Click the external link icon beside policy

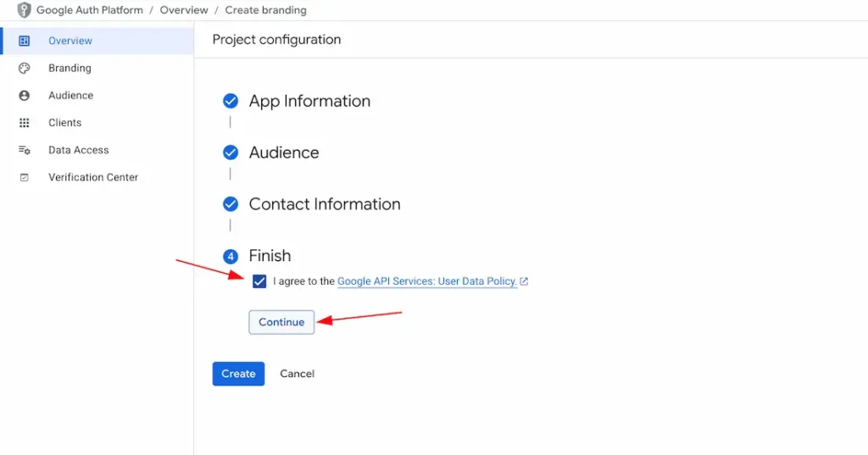[524, 281]
